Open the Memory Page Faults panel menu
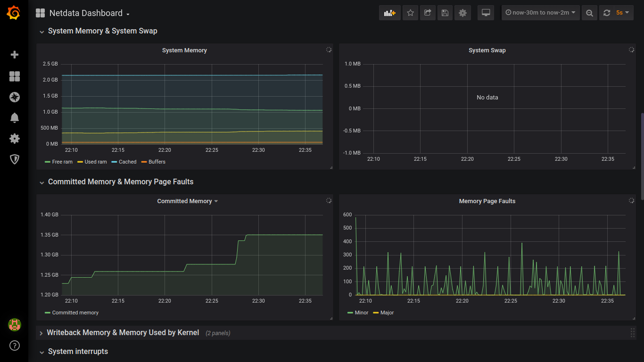644x362 pixels. pos(487,201)
